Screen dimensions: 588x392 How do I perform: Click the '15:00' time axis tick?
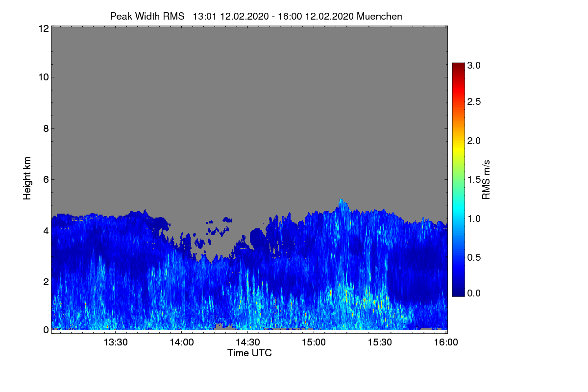pyautogui.click(x=314, y=343)
